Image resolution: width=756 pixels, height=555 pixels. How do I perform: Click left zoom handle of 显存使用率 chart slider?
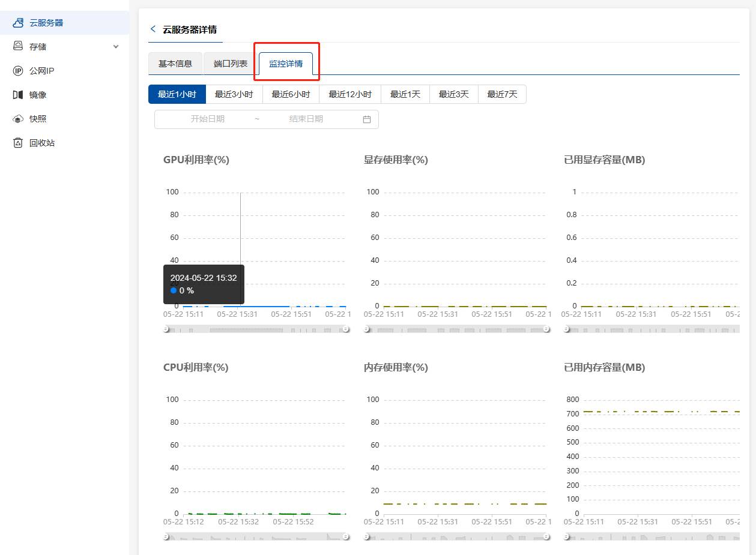pyautogui.click(x=367, y=329)
